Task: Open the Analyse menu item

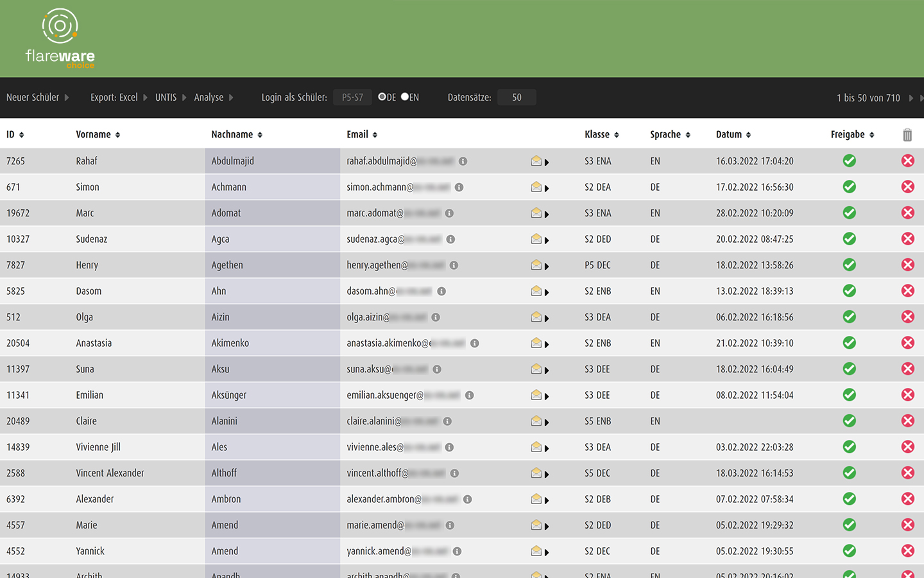Action: coord(214,98)
